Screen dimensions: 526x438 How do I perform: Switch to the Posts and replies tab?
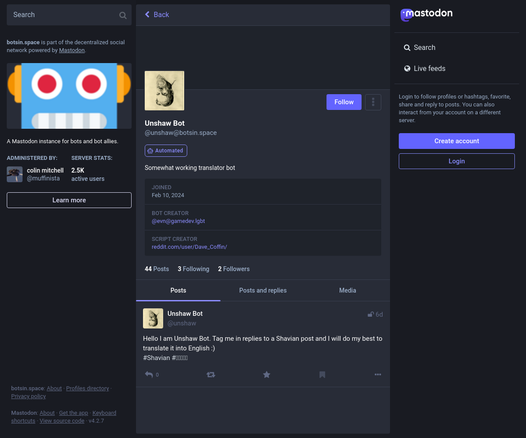coord(263,290)
